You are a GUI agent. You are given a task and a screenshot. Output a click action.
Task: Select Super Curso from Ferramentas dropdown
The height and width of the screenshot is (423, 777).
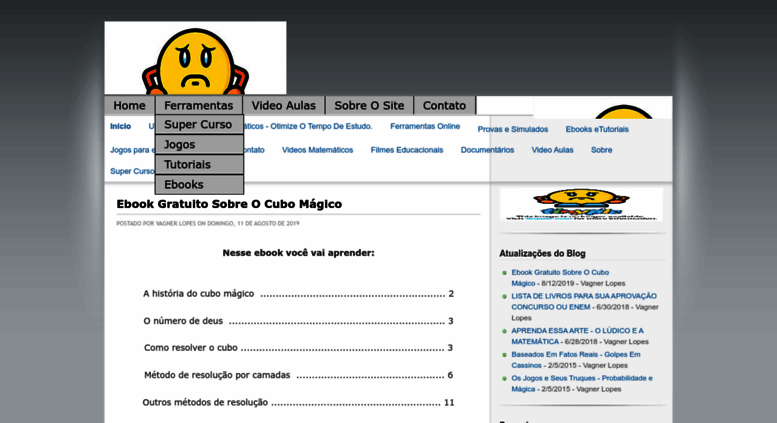(x=199, y=124)
